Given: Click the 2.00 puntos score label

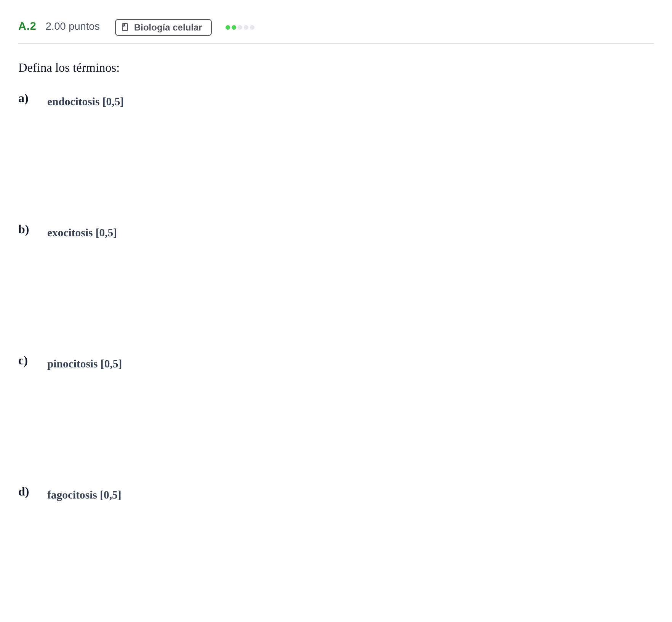Looking at the screenshot, I should coord(73,26).
